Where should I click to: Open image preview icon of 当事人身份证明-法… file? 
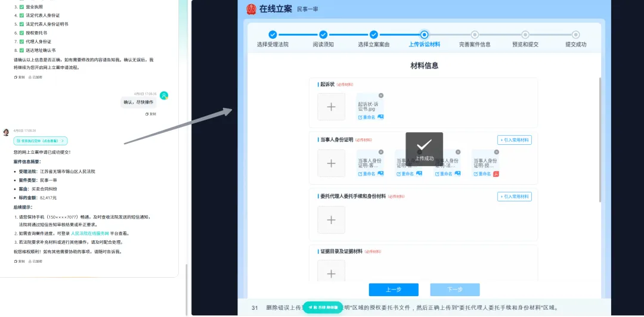(457, 173)
